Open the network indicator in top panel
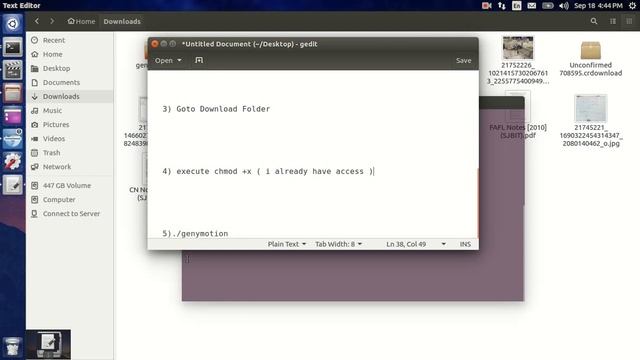Viewport: 640px width, 360px height. [502, 5]
